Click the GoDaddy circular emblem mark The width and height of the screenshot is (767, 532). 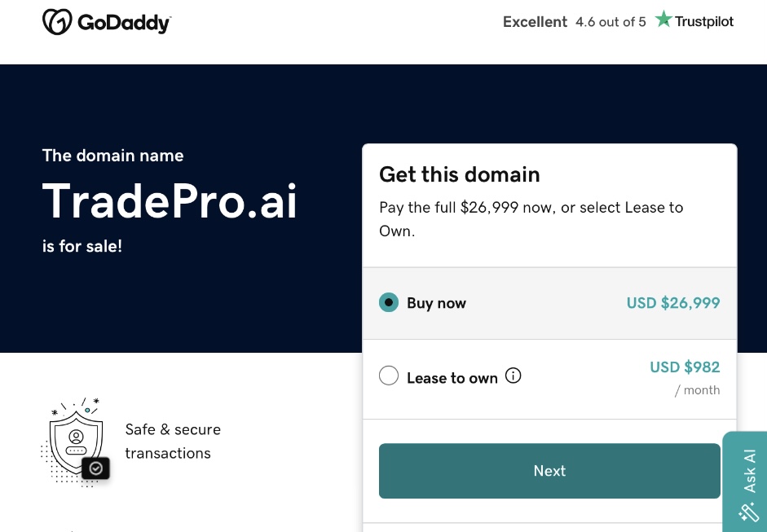tap(57, 22)
